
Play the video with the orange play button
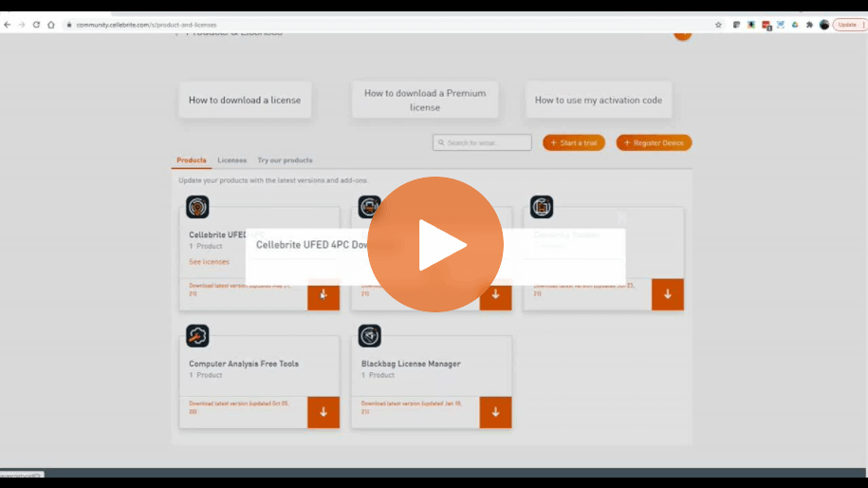click(435, 244)
